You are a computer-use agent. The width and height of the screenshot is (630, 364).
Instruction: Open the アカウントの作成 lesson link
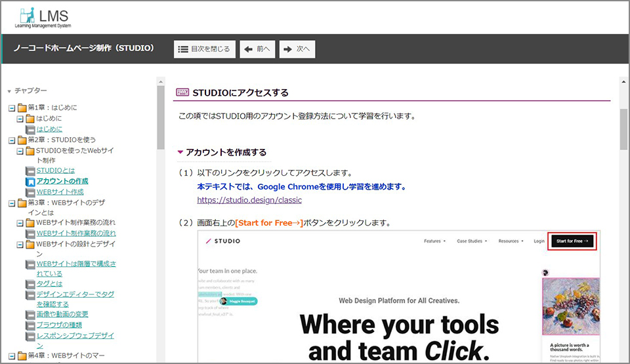pos(62,181)
